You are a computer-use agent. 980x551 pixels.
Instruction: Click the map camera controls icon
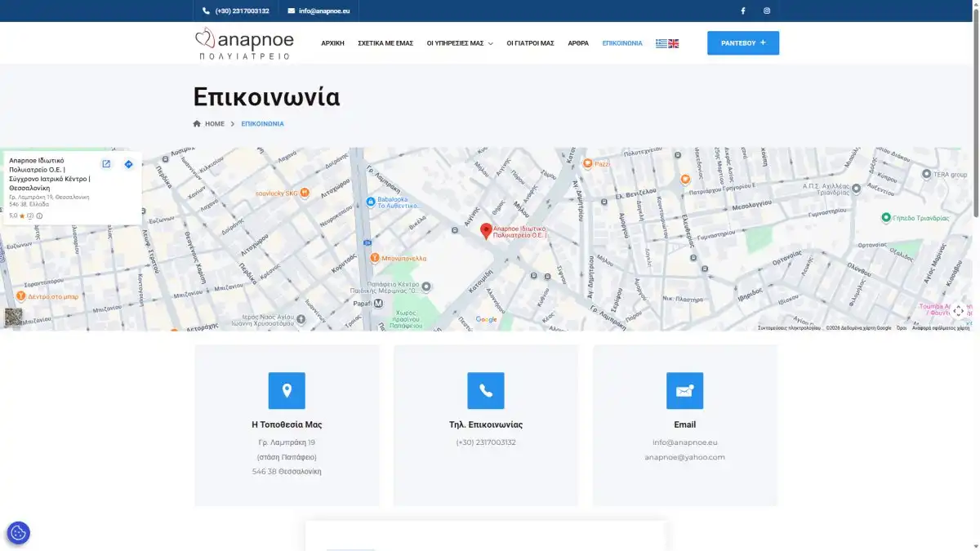click(958, 310)
